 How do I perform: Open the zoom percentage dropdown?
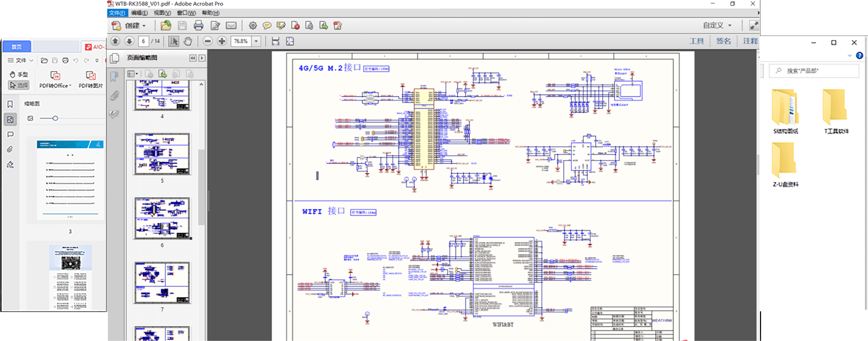click(257, 41)
